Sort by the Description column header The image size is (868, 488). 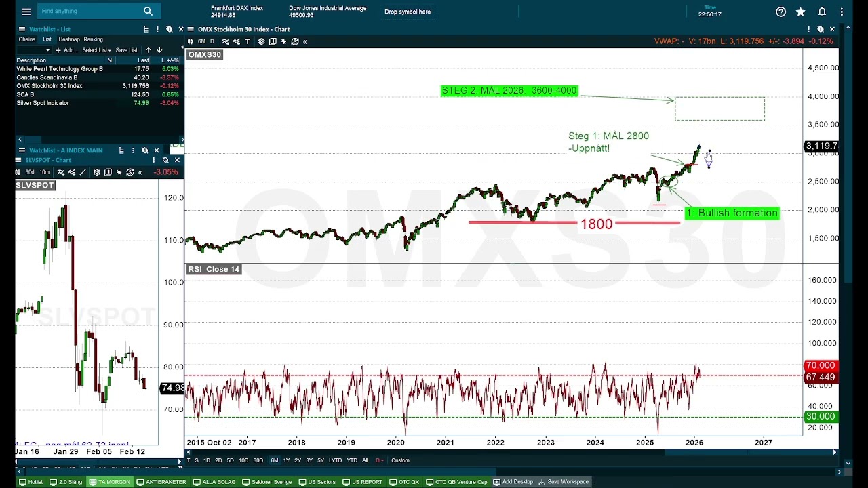[60, 60]
